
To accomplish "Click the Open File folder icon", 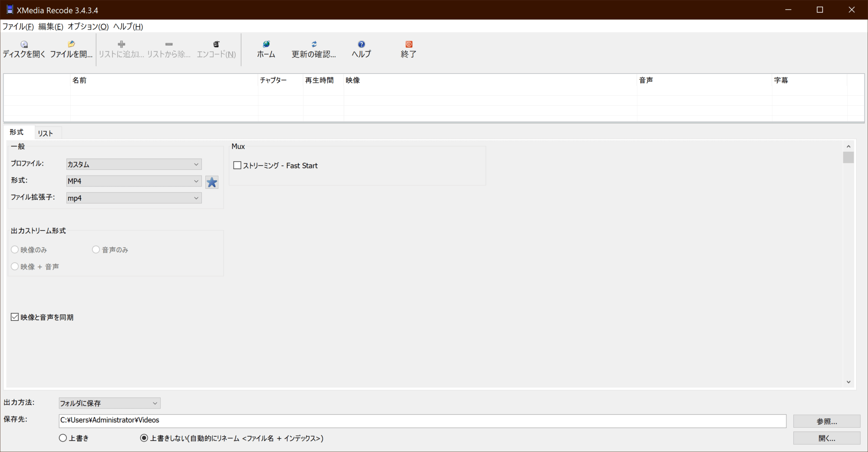I will point(71,44).
